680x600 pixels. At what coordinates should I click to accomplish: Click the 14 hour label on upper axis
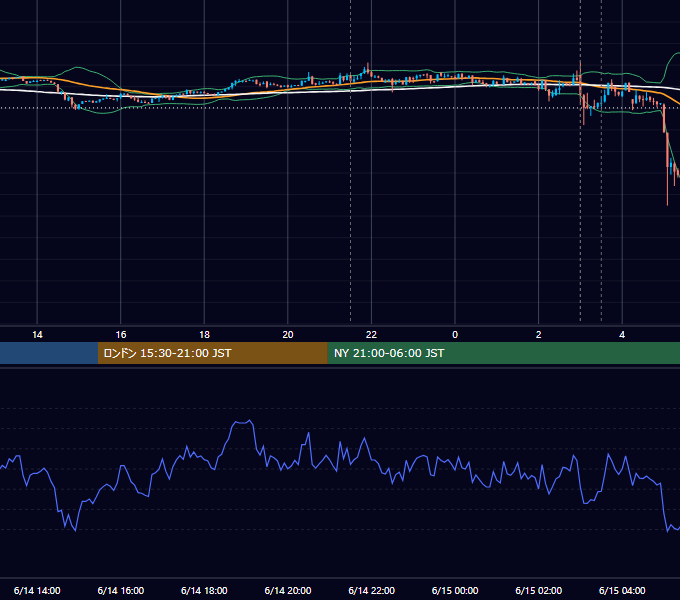(37, 335)
